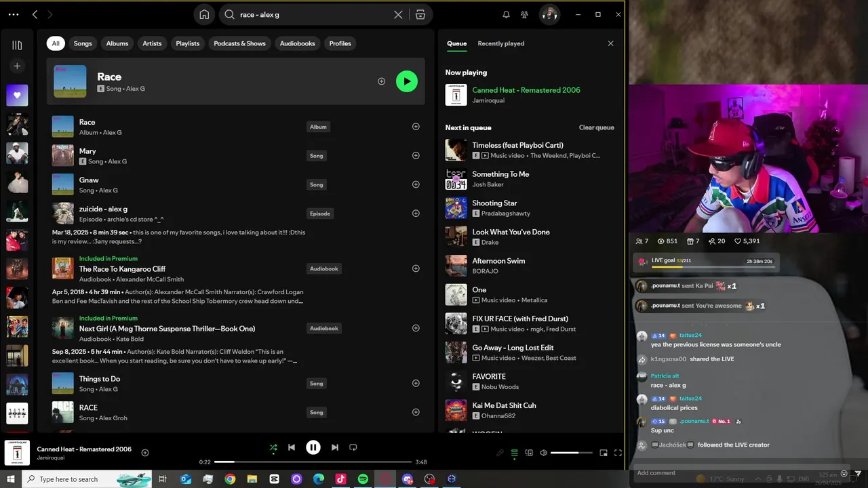Open the artist link Jamiroquai under Now playing

(490, 100)
